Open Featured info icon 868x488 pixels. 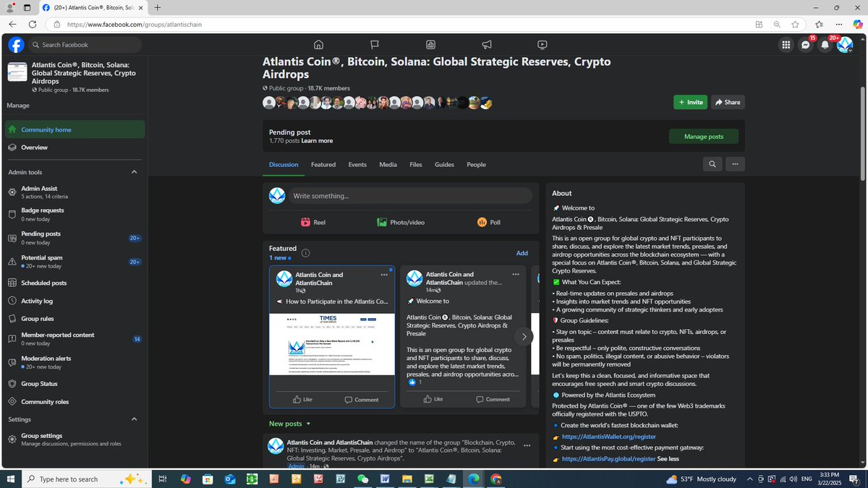point(305,253)
